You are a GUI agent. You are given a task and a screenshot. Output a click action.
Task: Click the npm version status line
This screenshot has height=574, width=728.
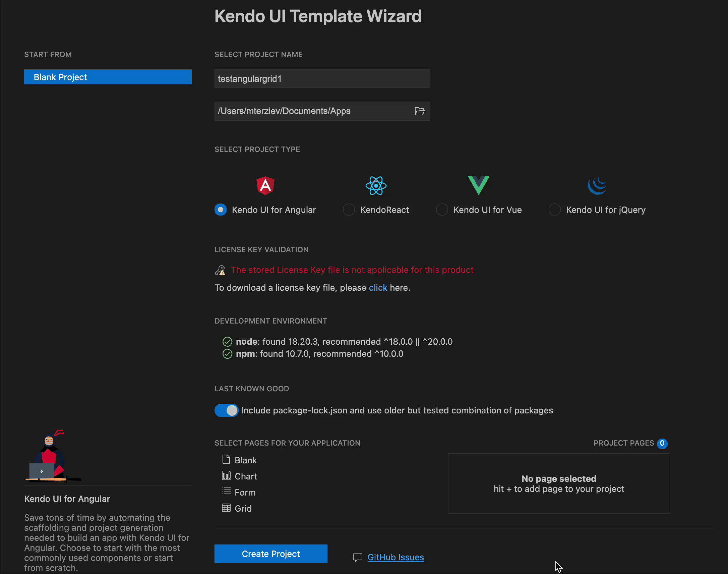click(x=319, y=354)
